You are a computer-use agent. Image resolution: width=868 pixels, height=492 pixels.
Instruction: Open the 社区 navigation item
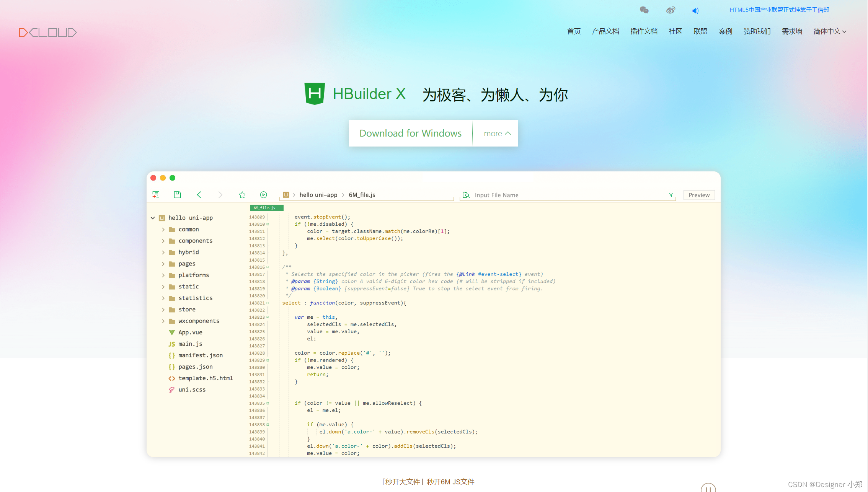[675, 31]
